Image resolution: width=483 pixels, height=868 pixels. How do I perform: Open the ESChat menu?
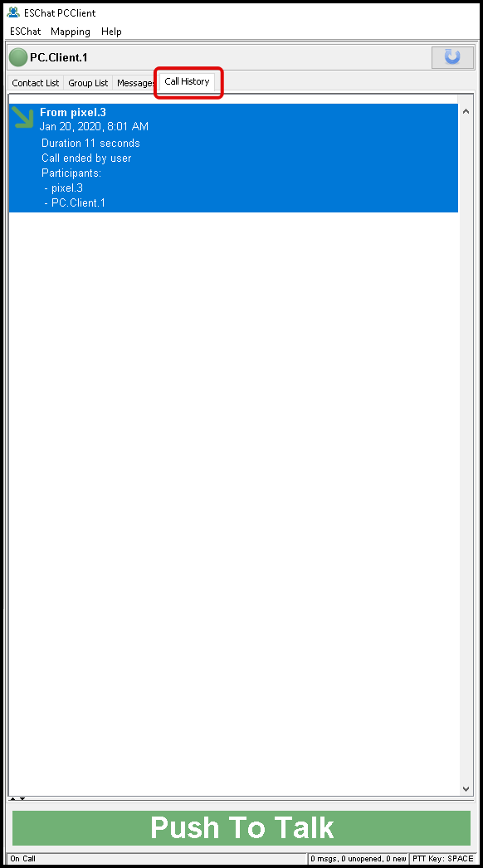(26, 32)
